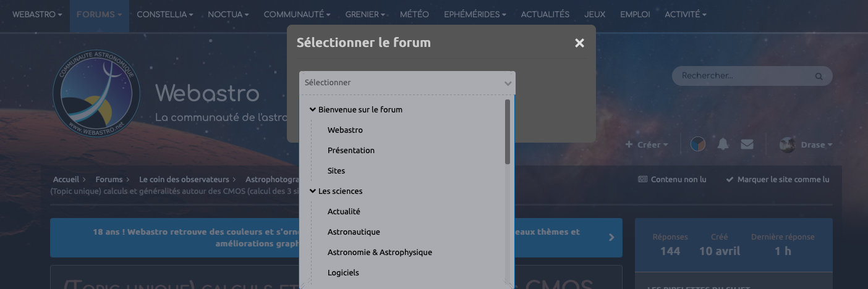Choose Astronomie & Astrophysique in the list
868x289 pixels.
click(x=380, y=252)
